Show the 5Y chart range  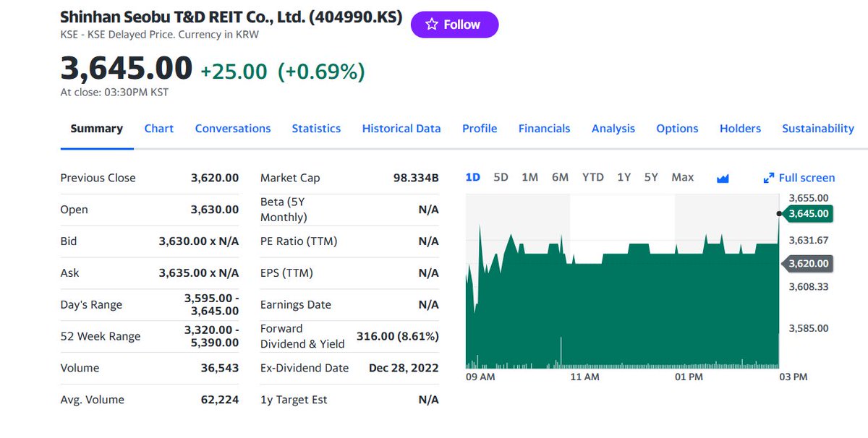click(x=651, y=177)
